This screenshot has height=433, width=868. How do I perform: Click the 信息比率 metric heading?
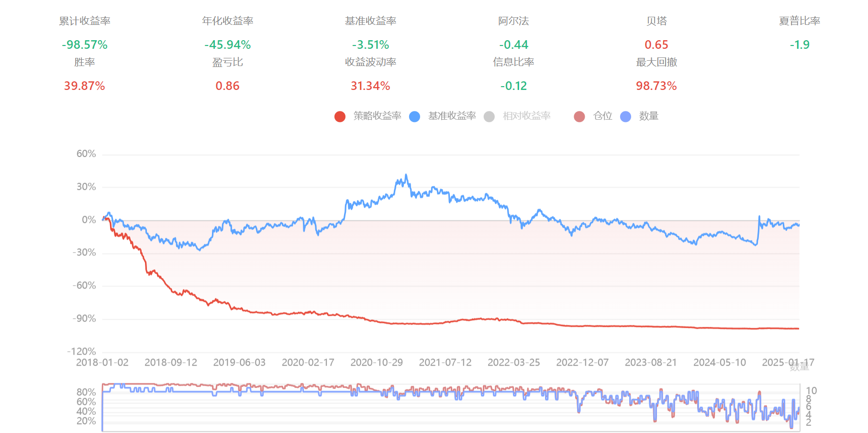click(x=513, y=62)
